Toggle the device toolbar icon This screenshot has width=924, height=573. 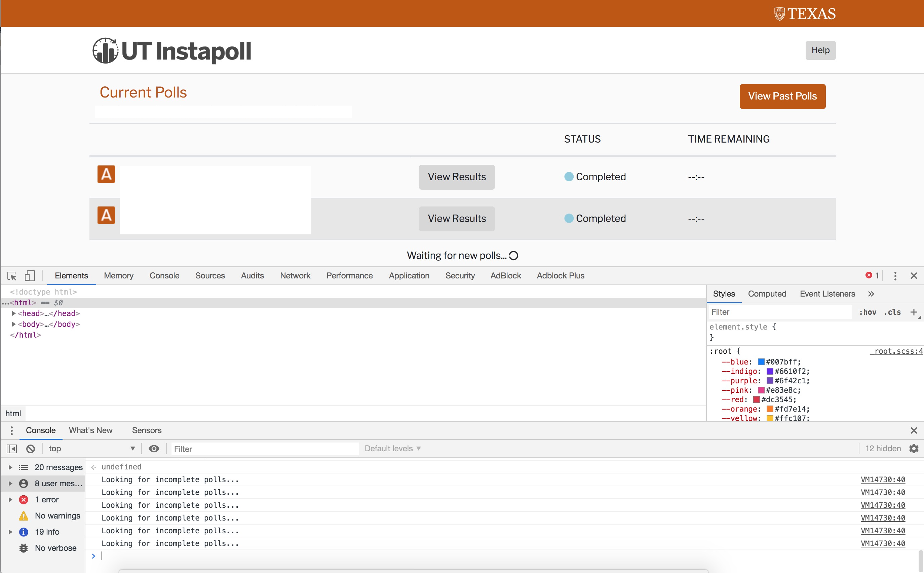point(30,275)
